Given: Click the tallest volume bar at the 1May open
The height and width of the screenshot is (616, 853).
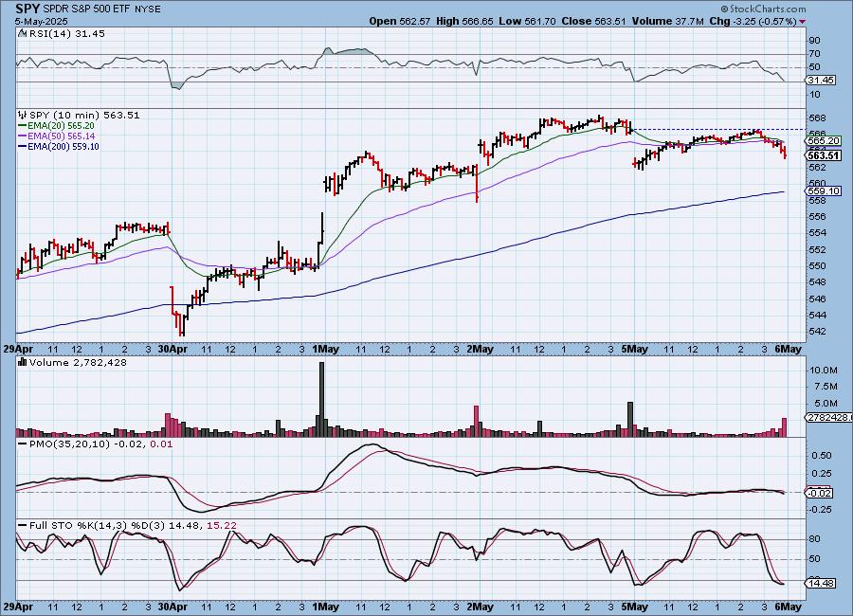Looking at the screenshot, I should point(321,399).
